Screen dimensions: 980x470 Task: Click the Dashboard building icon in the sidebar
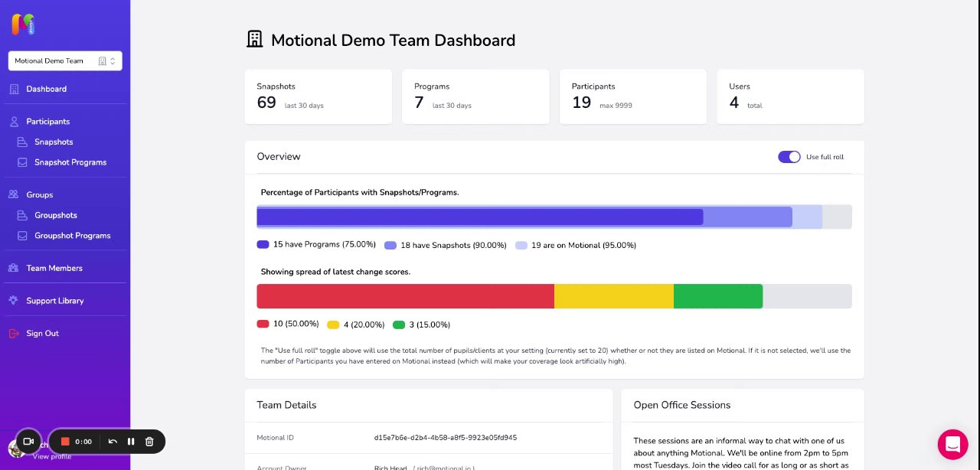coord(15,89)
